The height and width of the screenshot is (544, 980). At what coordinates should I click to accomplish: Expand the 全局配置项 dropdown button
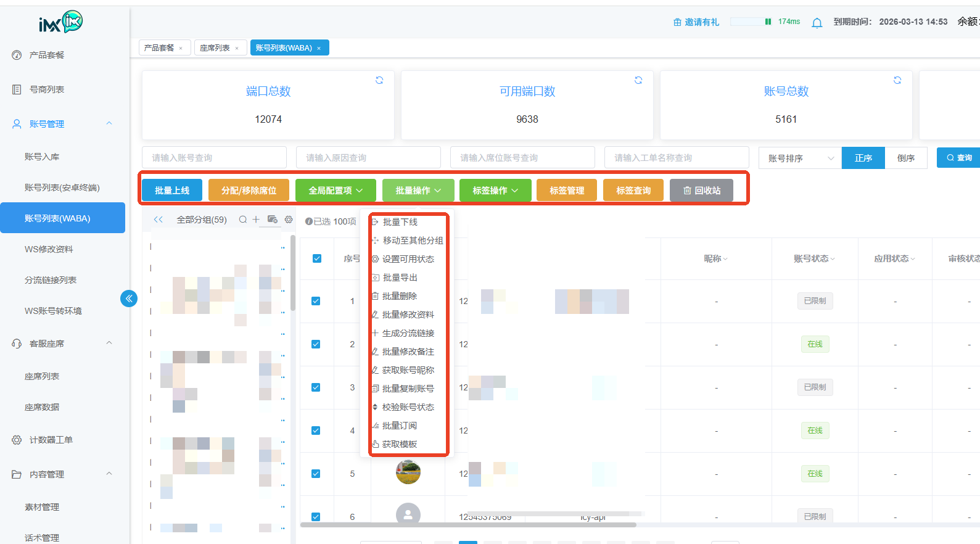[336, 191]
